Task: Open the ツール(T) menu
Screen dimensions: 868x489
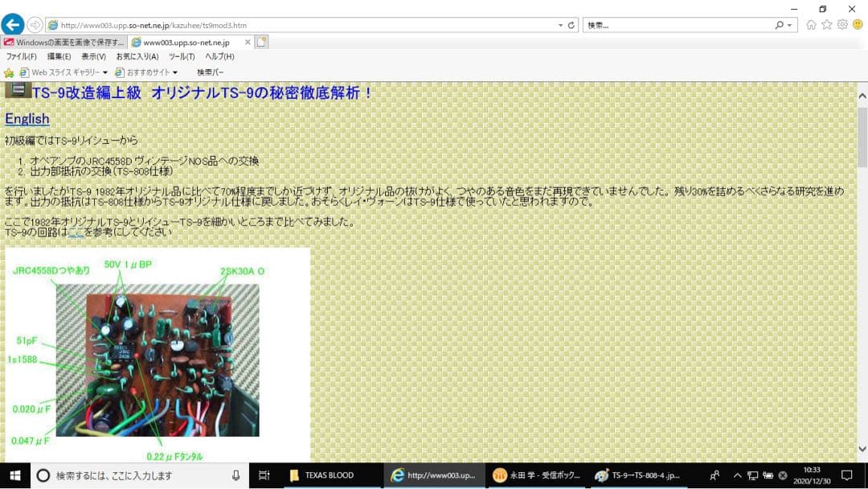Action: [181, 56]
